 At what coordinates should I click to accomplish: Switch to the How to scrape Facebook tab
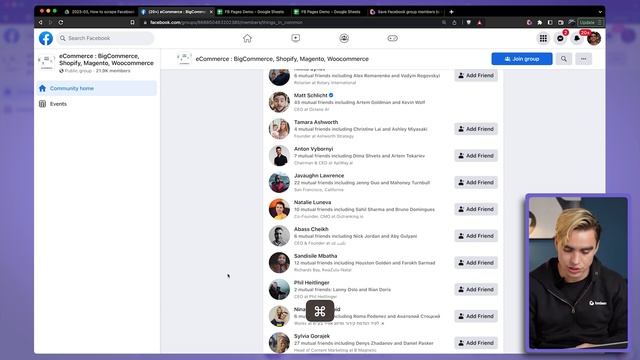pos(99,12)
